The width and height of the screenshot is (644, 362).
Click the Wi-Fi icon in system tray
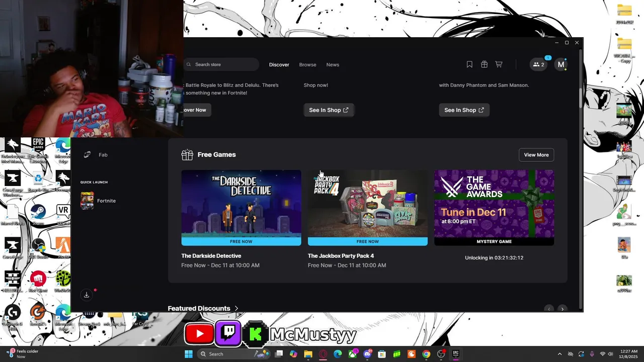[603, 354]
